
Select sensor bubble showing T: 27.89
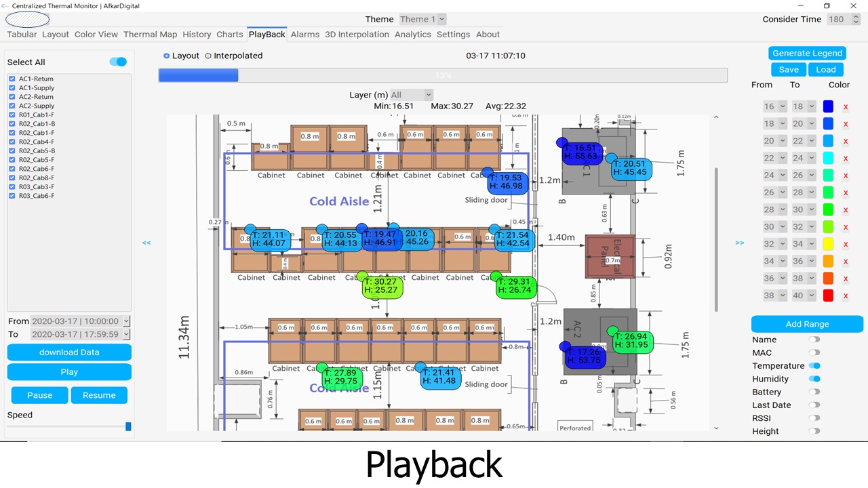point(342,378)
